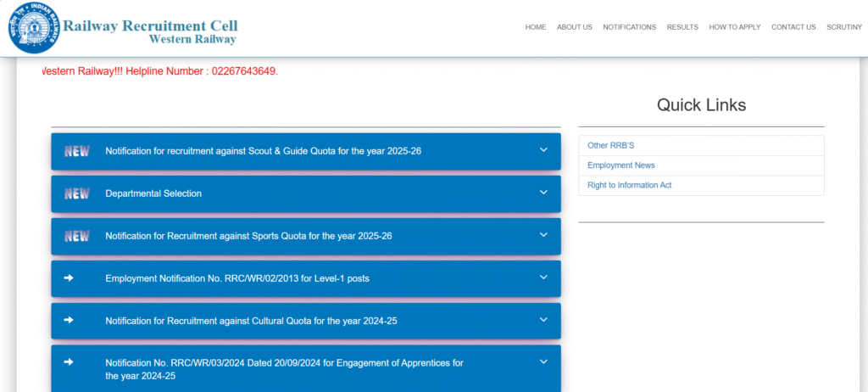868x392 pixels.
Task: Click the Indian Railways circular logo
Action: click(34, 28)
